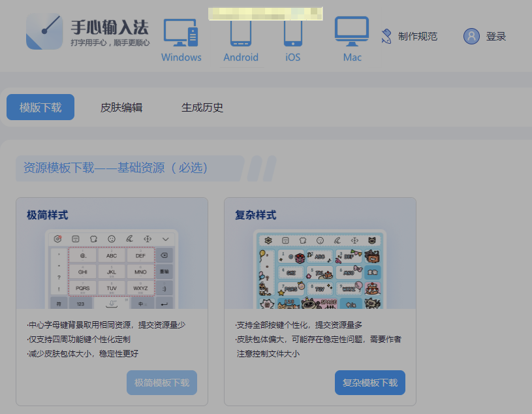Viewport: 532px width, 414px height.
Task: Click the 复杂样式 card title
Action: (x=256, y=215)
